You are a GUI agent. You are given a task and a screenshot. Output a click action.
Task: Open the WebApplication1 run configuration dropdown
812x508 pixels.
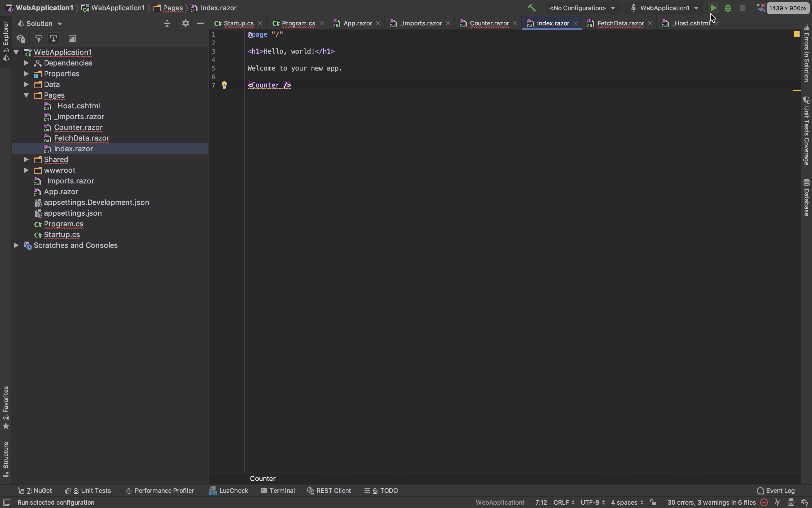pos(664,8)
